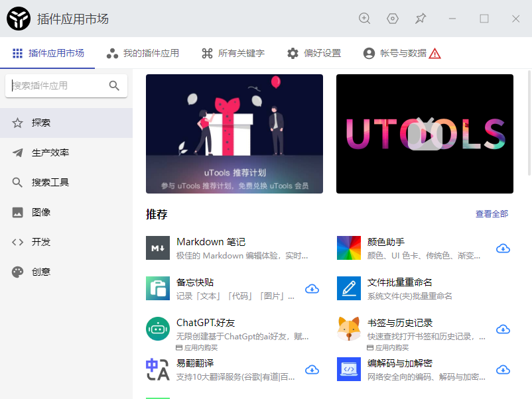Click the search magnifier icon in the search box
This screenshot has height=399, width=532.
[x=114, y=85]
